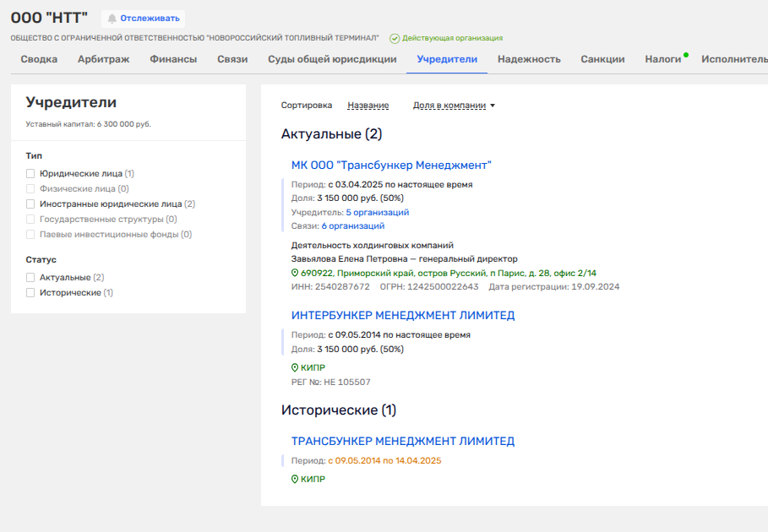Follow the 5 организаций founder link

377,213
